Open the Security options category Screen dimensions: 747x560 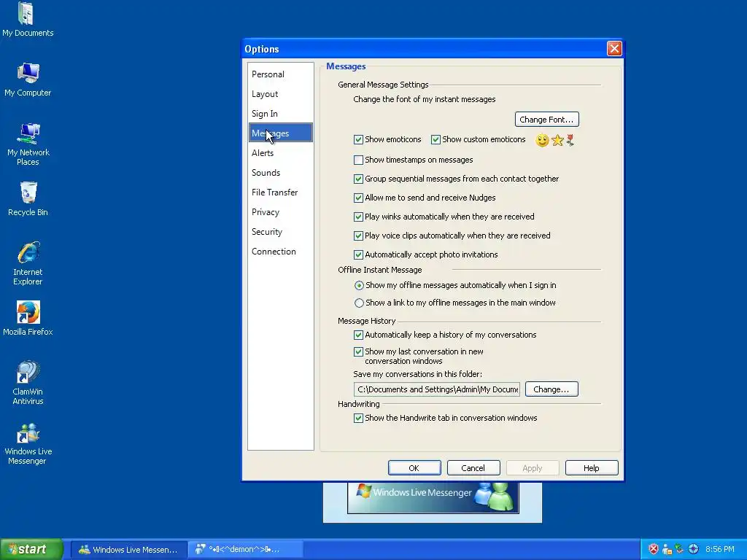[x=280, y=232]
